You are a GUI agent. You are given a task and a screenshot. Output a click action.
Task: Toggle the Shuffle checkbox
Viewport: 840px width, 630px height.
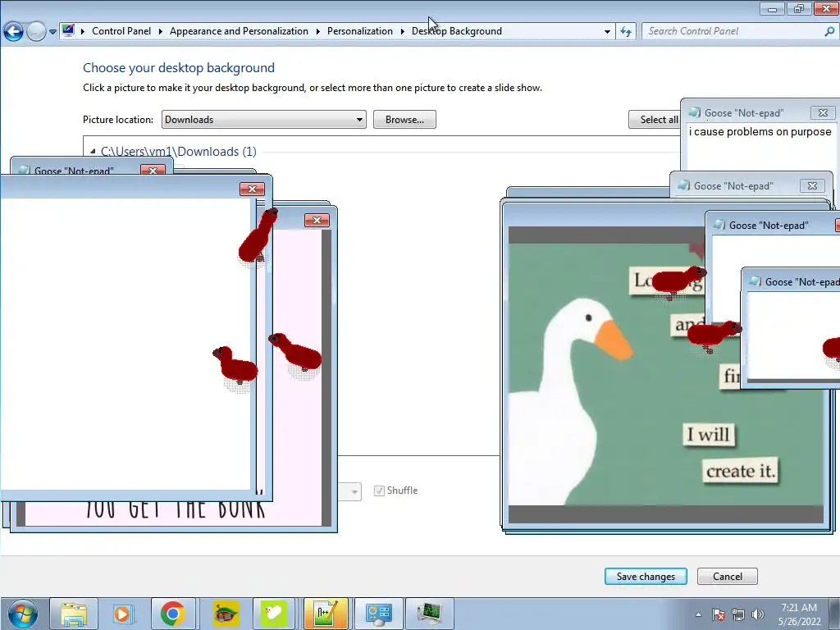pyautogui.click(x=379, y=491)
